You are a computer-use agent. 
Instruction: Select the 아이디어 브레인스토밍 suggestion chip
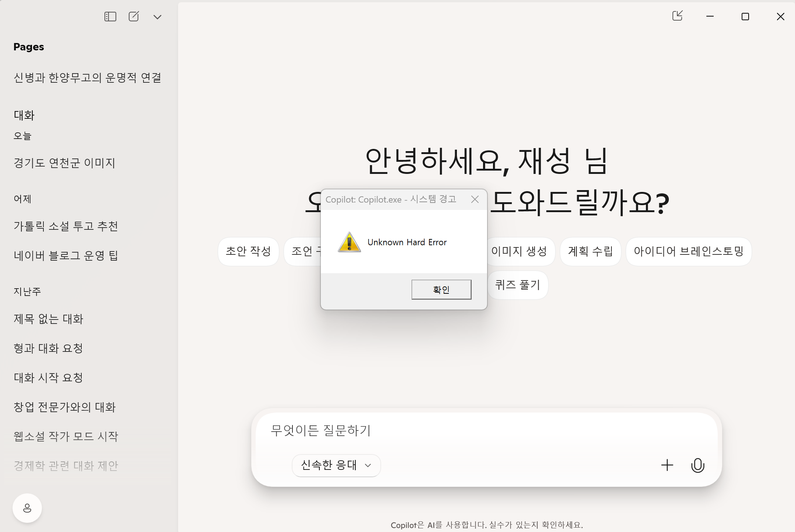click(688, 251)
